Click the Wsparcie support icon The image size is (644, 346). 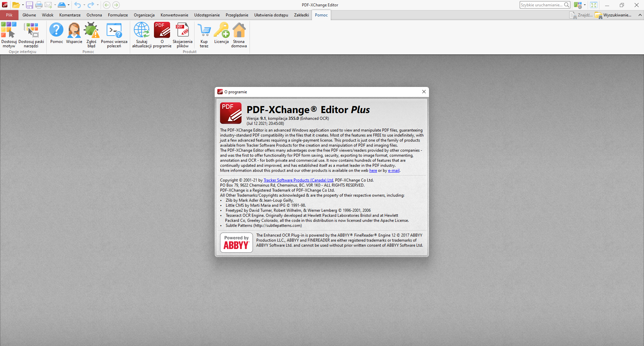[x=74, y=33]
